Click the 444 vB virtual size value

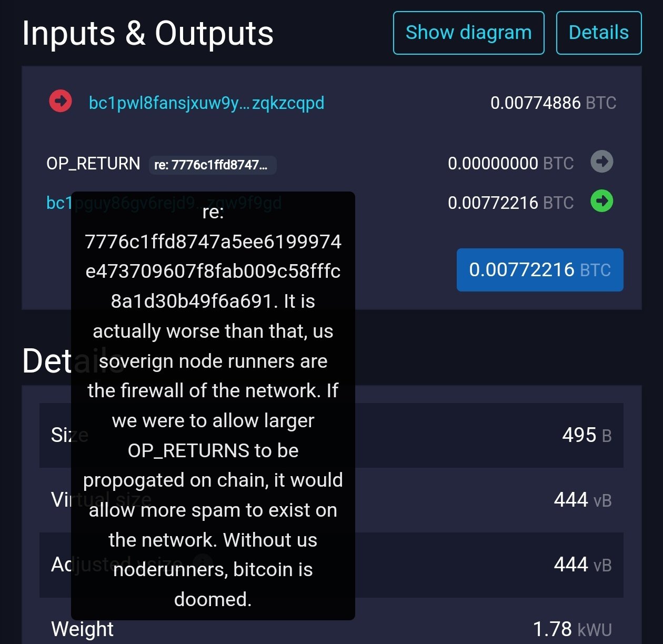(582, 500)
